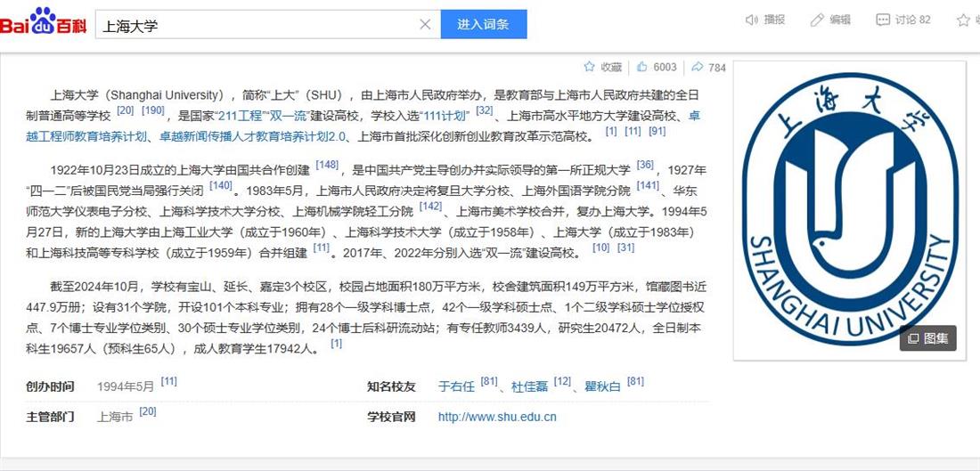Click the 收藏 star icon above the article
980x471 pixels.
pos(589,66)
